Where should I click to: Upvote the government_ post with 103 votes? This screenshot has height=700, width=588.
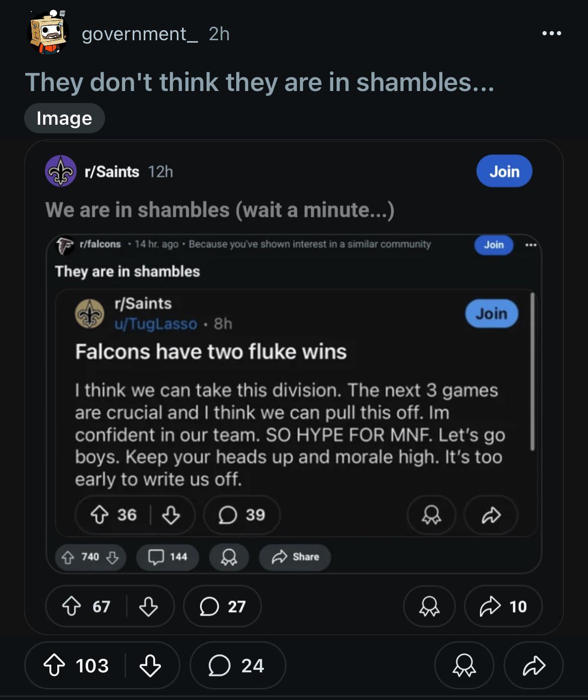click(x=54, y=666)
